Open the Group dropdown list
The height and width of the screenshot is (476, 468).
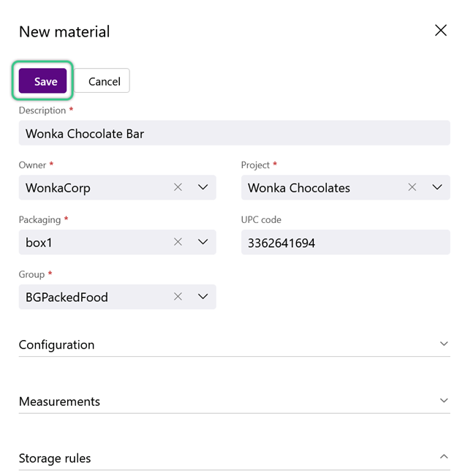203,297
